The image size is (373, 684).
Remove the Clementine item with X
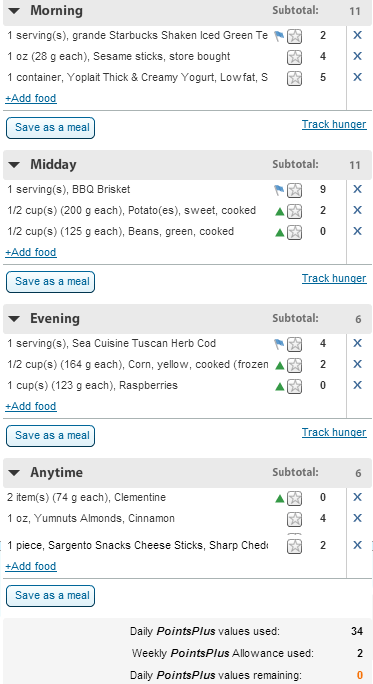click(357, 497)
